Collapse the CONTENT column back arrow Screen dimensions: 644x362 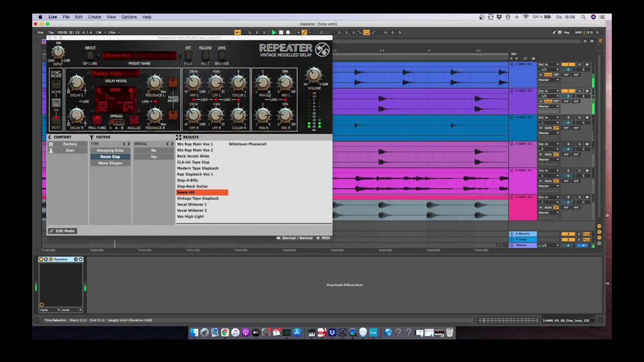pos(49,137)
